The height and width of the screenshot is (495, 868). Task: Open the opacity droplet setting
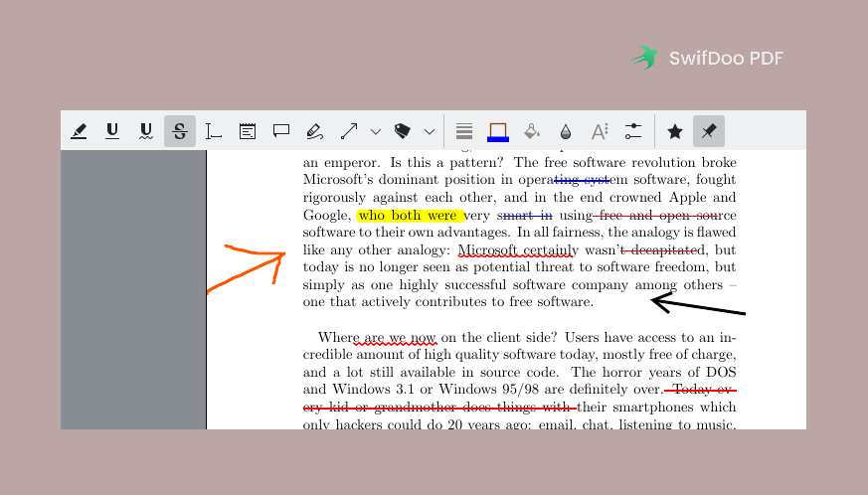(565, 131)
